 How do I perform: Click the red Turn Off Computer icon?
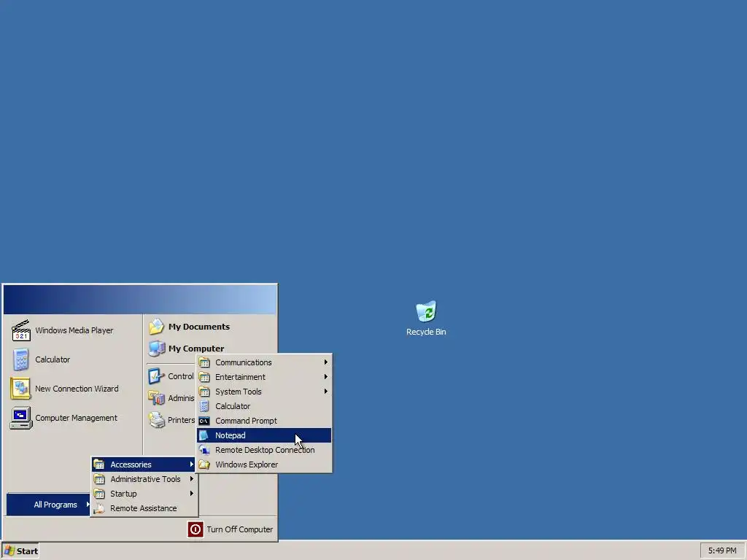[x=196, y=529]
